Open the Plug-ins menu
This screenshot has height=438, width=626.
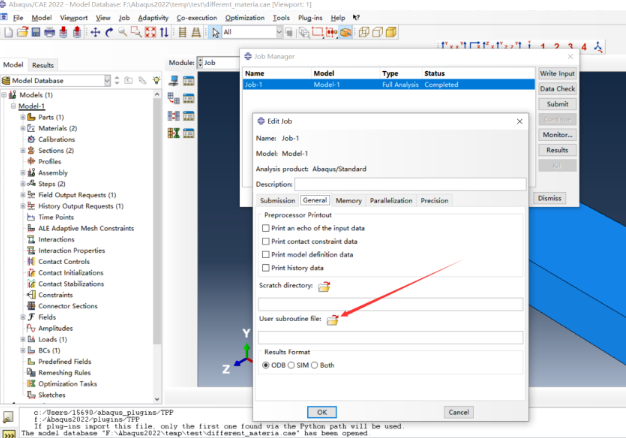click(x=311, y=18)
